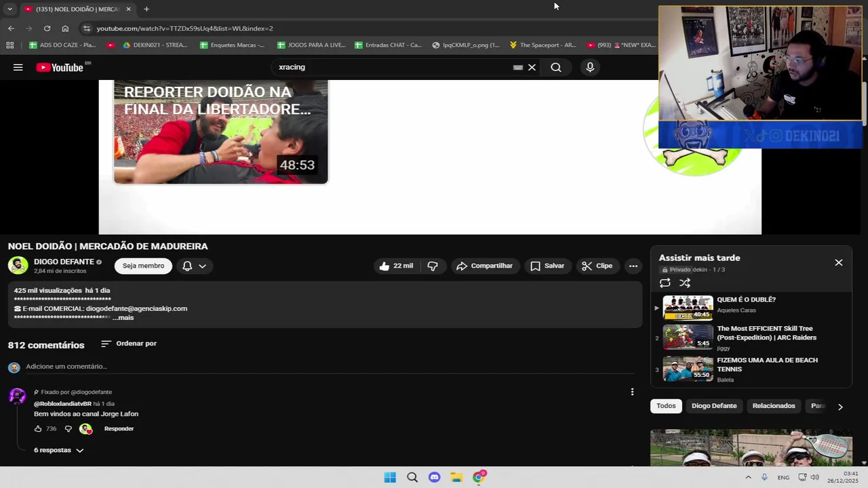This screenshot has height=488, width=868.
Task: Select the Relacionados filter chip
Action: click(774, 406)
